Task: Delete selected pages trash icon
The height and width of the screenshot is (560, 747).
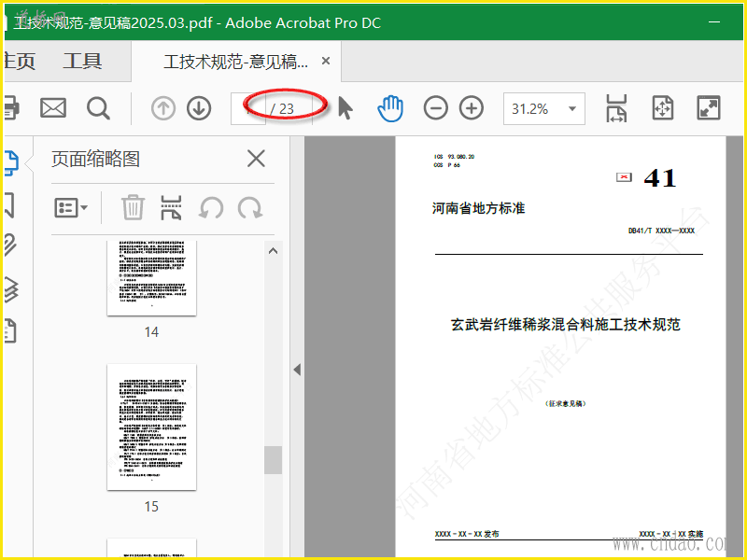Action: 133,207
